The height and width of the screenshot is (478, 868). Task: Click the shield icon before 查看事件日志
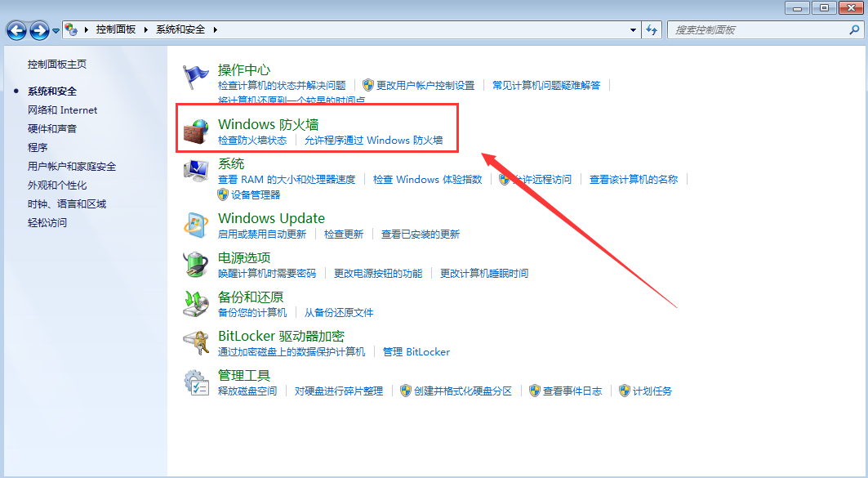(x=535, y=391)
